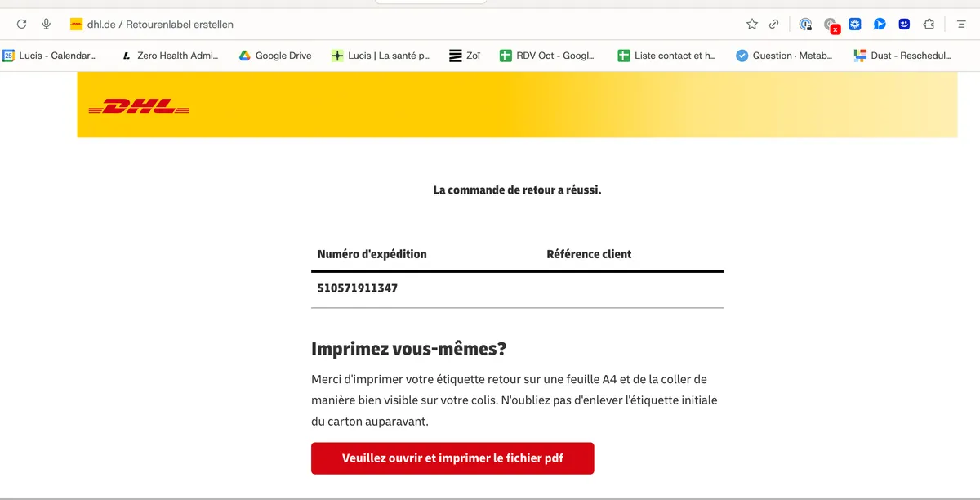Open the Zoï bookmark
Viewport: 980px width, 500px height.
pos(464,56)
